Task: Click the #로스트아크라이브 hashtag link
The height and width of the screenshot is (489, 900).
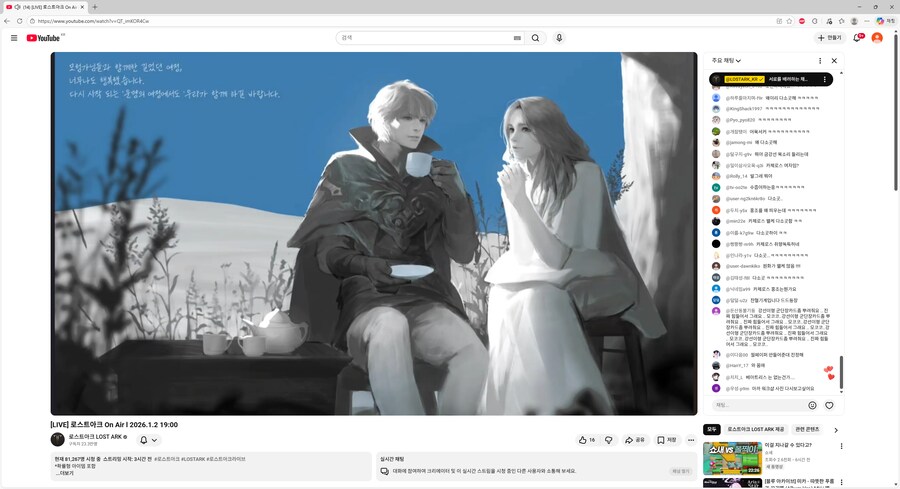Action: pyautogui.click(x=226, y=459)
